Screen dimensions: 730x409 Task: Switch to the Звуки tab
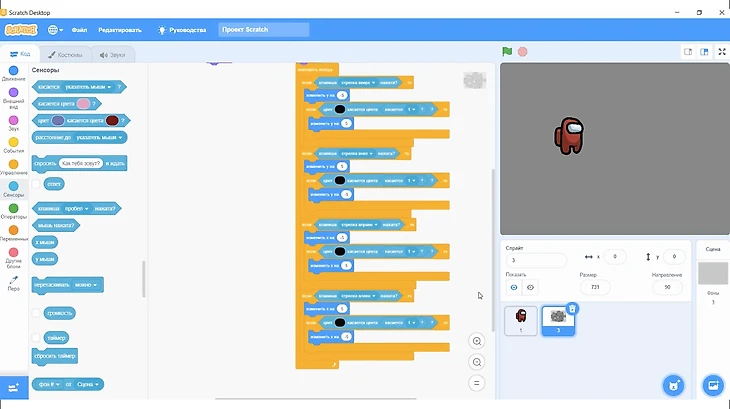pos(112,54)
